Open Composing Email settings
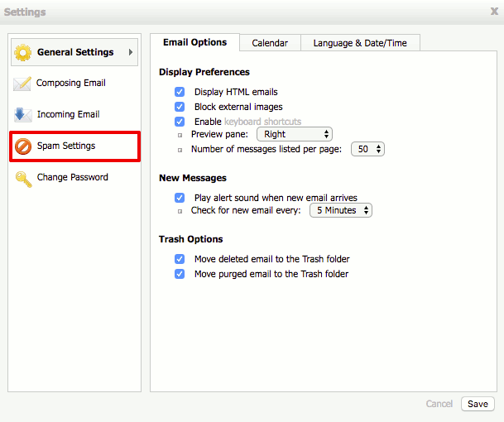The image size is (504, 422). (70, 83)
